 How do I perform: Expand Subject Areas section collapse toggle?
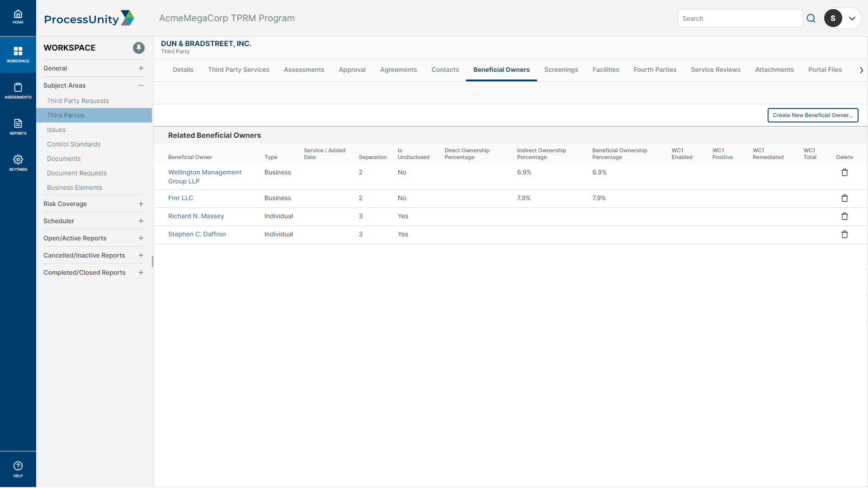[142, 85]
